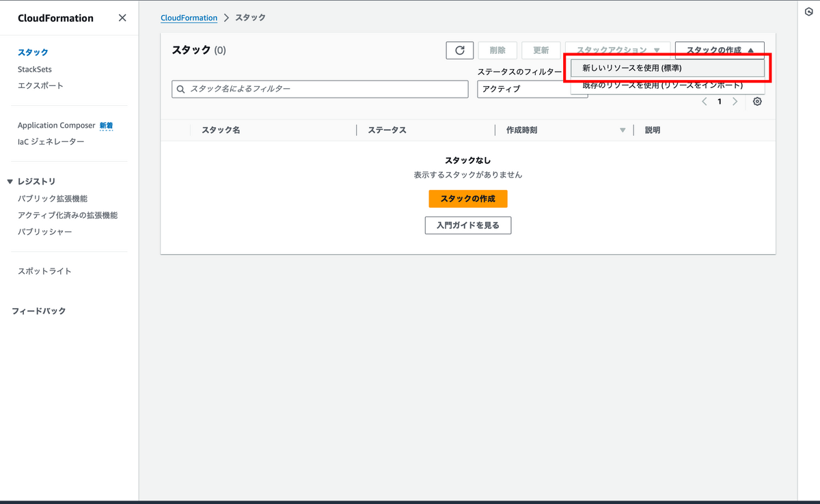Go to next page chevron
The height and width of the screenshot is (504, 820).
[x=735, y=101]
